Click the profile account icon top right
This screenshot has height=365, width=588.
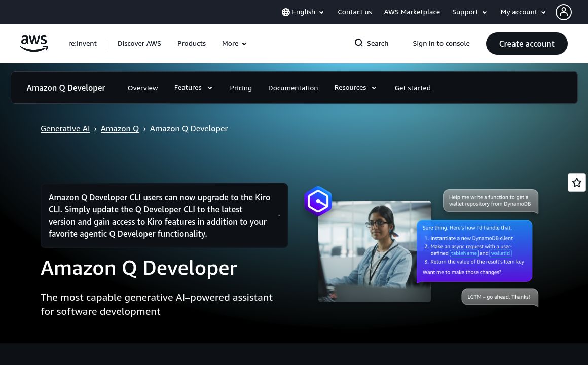click(564, 12)
